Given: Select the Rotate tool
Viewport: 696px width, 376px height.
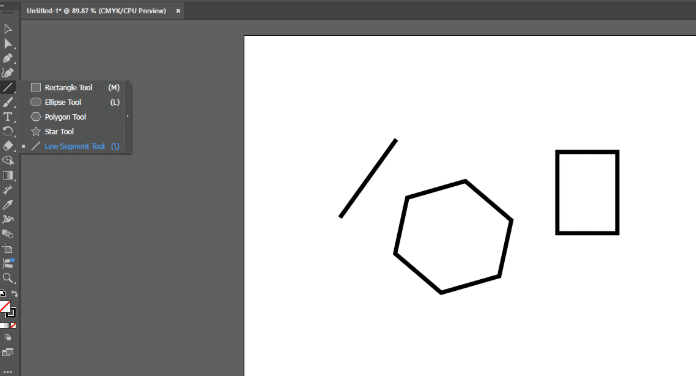Looking at the screenshot, I should click(8, 131).
